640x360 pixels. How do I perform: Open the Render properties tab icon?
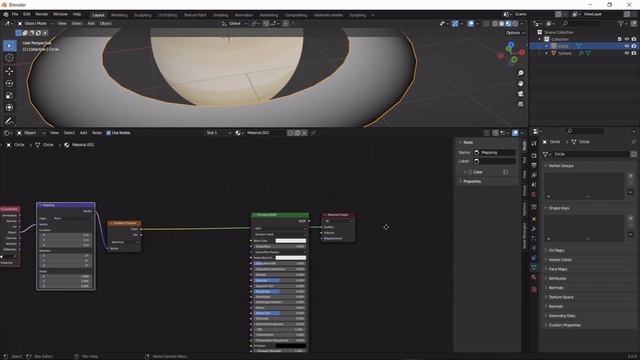534,156
